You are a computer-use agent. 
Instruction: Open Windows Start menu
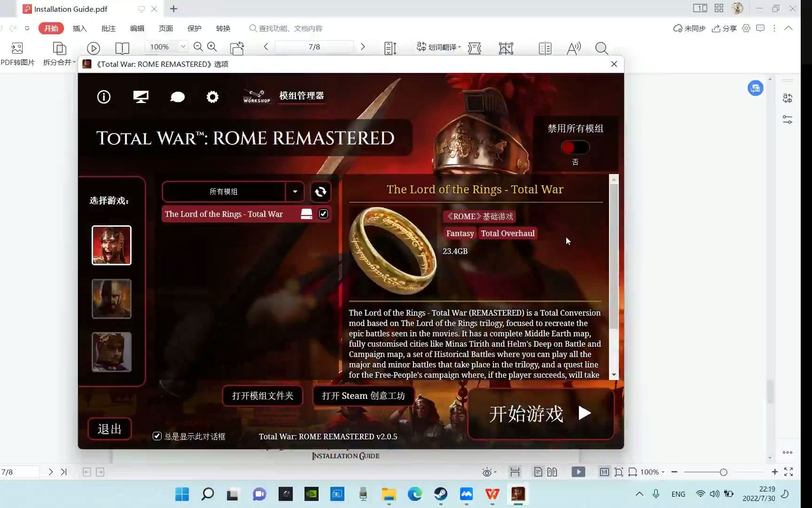pyautogui.click(x=182, y=494)
